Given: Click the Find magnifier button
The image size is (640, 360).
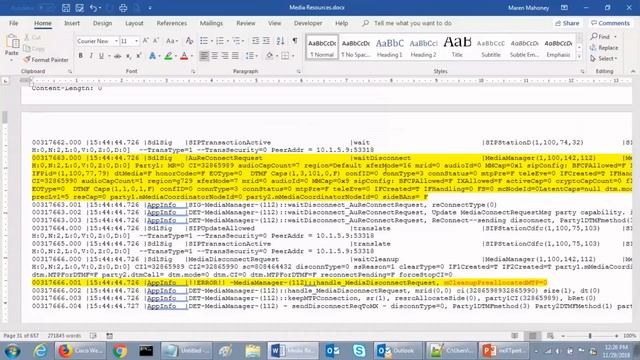Looking at the screenshot, I should pos(600,37).
